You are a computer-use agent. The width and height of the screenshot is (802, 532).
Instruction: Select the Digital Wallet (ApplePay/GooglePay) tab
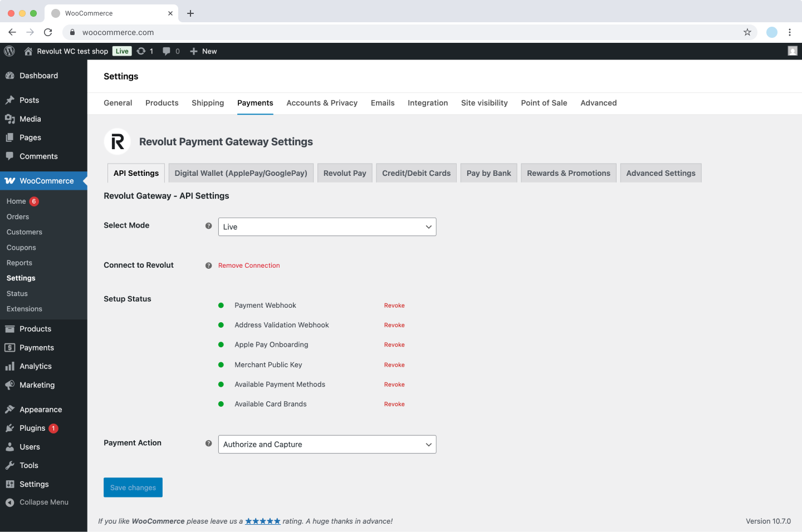(x=241, y=173)
